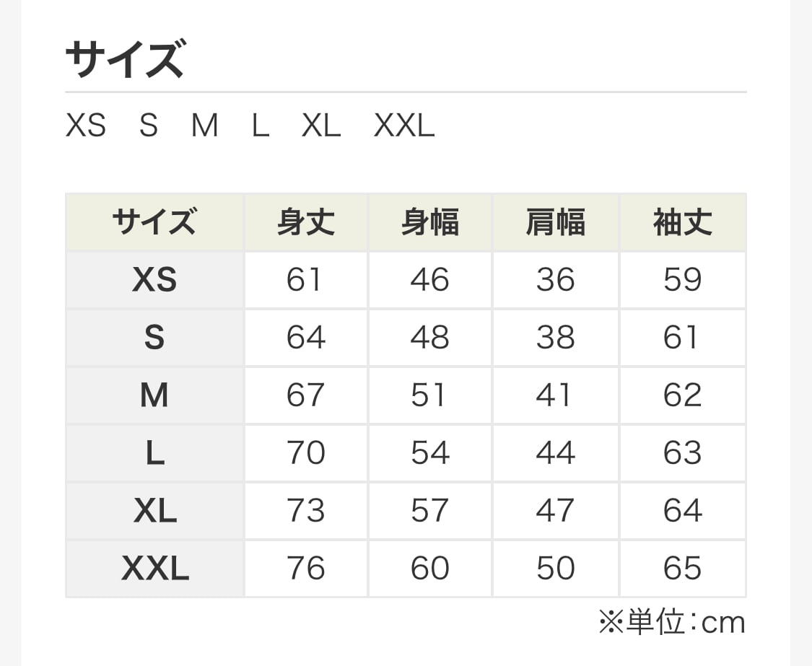Click the XXL row header in table
812x666 pixels.
point(154,569)
